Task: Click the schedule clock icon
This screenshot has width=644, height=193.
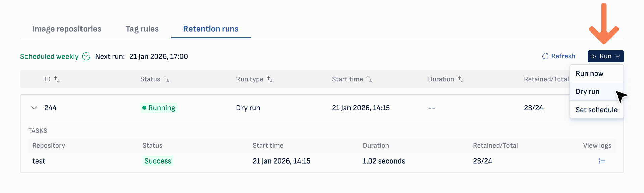Action: (86, 56)
